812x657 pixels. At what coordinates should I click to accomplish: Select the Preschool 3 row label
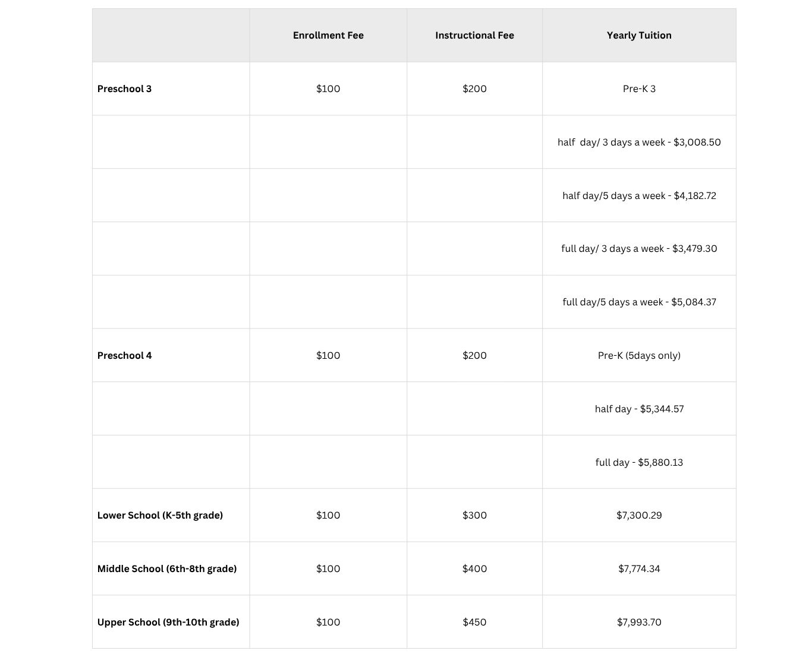coord(124,89)
